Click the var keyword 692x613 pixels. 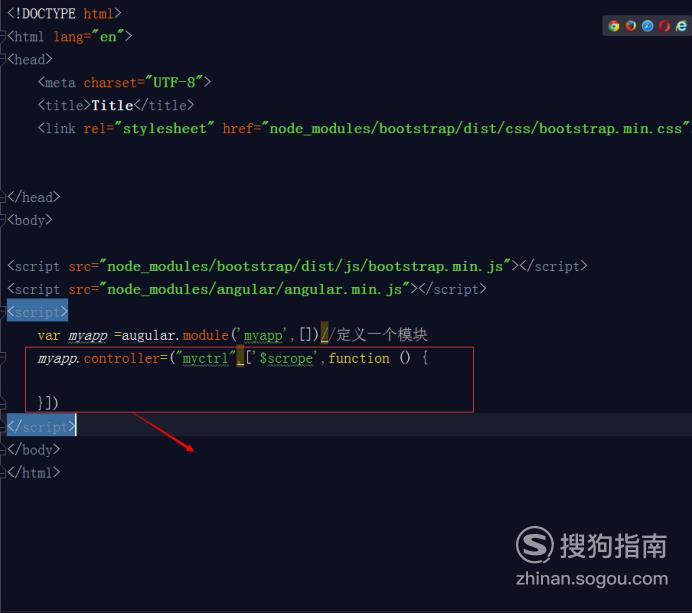click(49, 335)
